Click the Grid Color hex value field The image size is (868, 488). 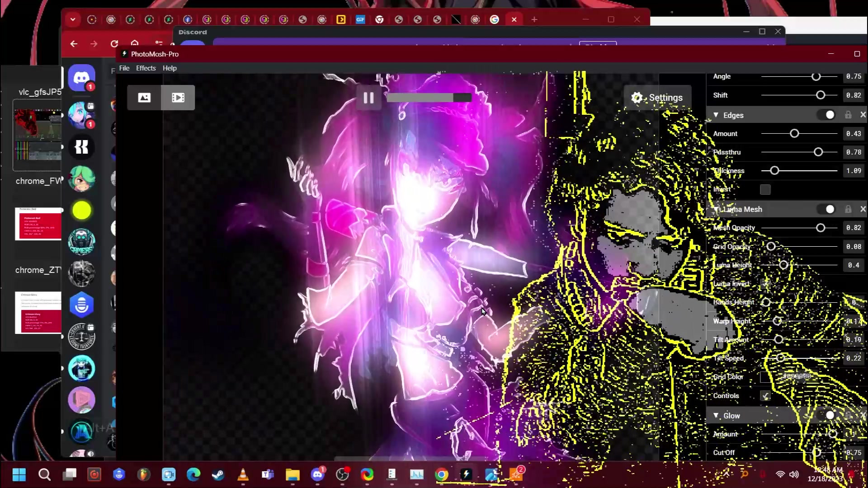[797, 376]
